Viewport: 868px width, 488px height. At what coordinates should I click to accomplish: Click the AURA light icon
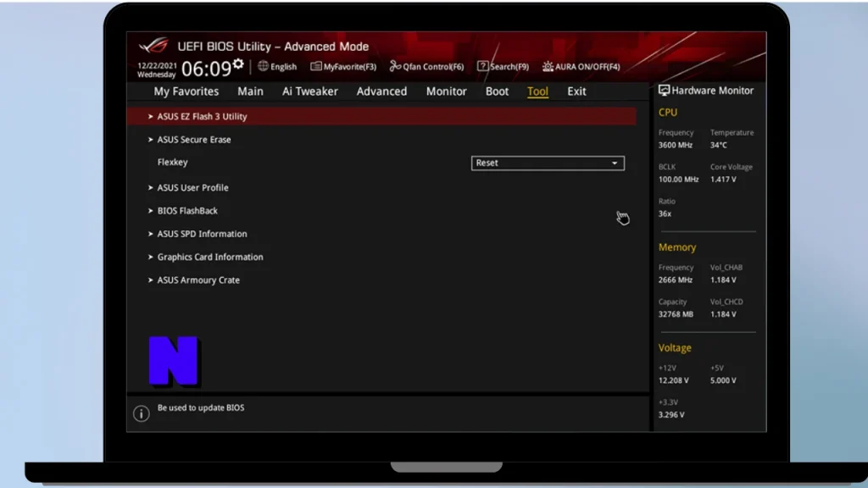(548, 66)
